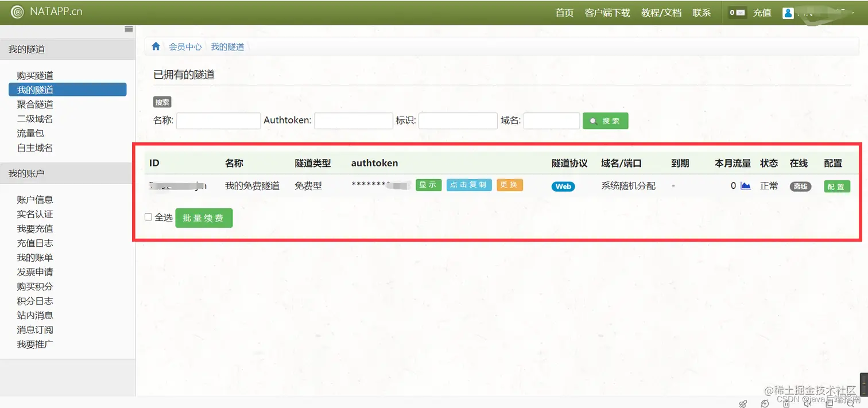The width and height of the screenshot is (868, 408).
Task: Click the orange 更换 button
Action: (510, 185)
